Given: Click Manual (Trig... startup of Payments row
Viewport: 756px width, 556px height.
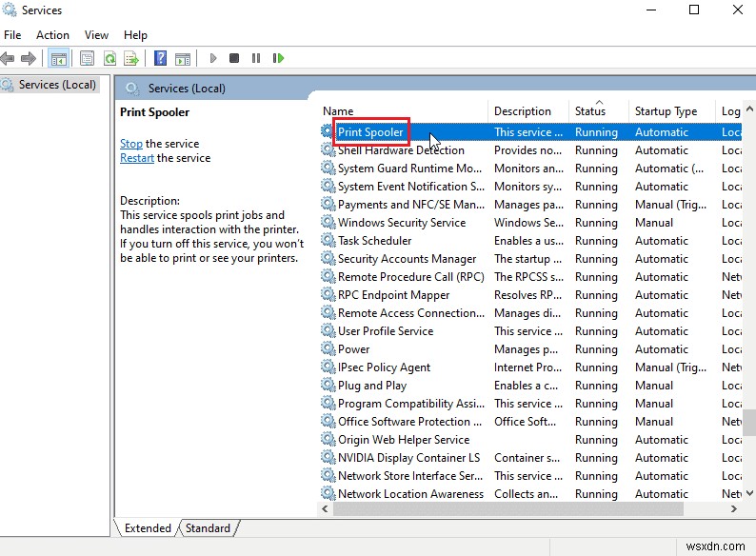Looking at the screenshot, I should 670,205.
